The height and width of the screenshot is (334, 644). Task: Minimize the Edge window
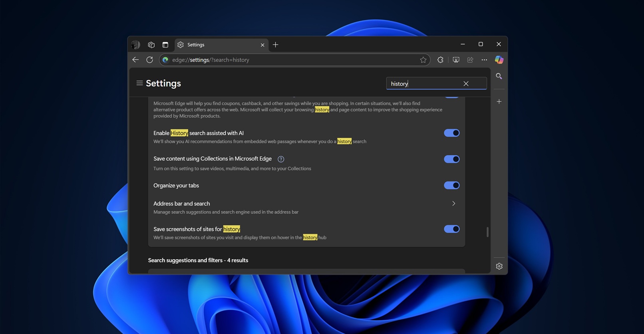click(463, 44)
